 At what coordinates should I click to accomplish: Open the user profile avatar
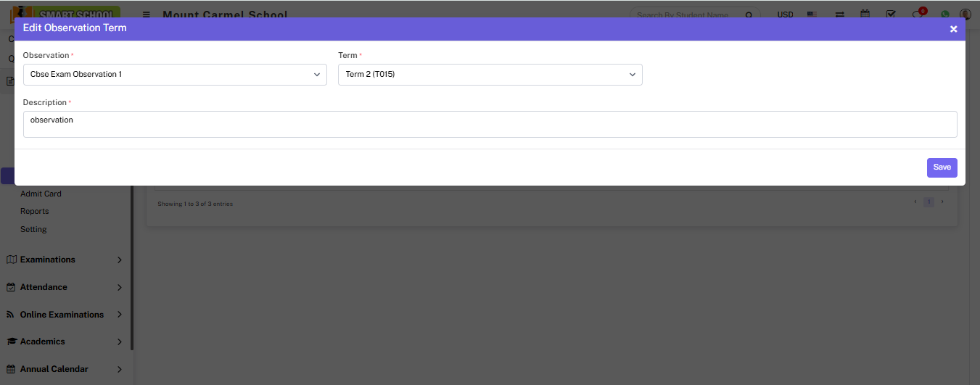coord(965,15)
